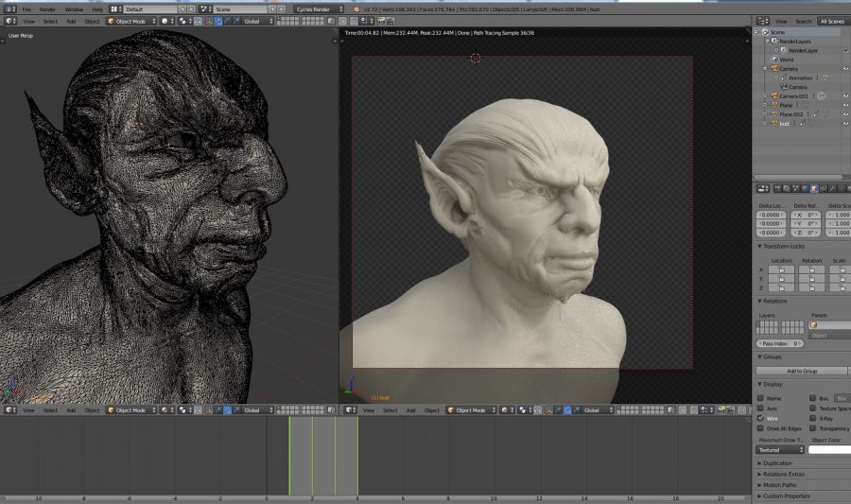Select the bust object in outliner
Viewport: 851px width, 504px height.
tap(785, 124)
